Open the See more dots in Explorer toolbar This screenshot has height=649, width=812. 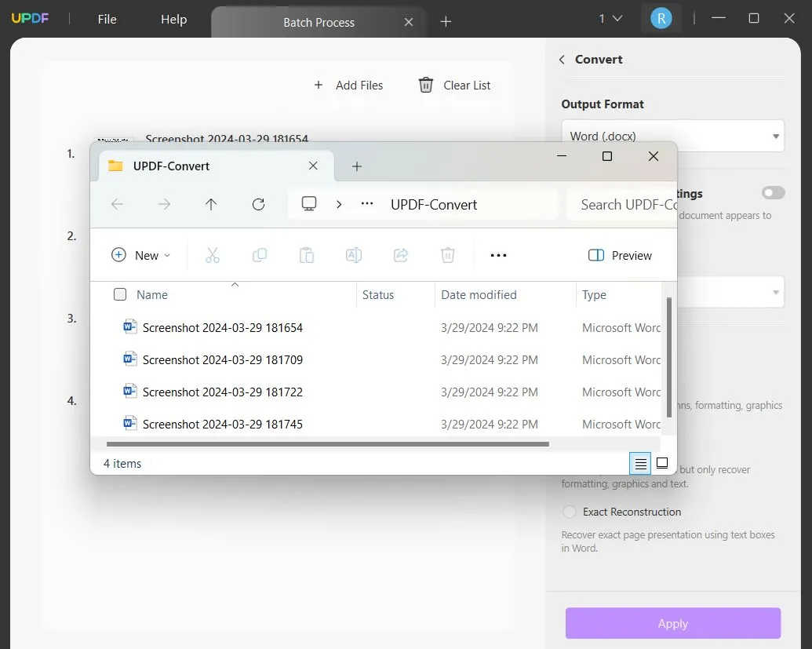[x=498, y=255]
